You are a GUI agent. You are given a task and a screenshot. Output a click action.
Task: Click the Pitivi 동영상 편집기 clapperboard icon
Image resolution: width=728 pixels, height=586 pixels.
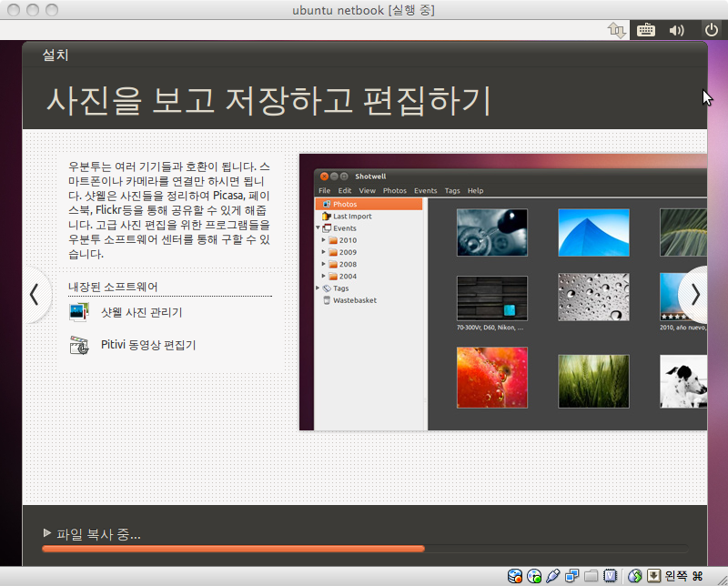click(x=79, y=345)
